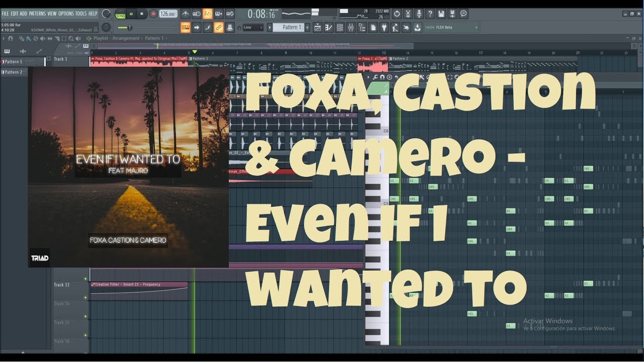This screenshot has height=362, width=644.
Task: Click the note/score hat icon
Action: point(229,28)
